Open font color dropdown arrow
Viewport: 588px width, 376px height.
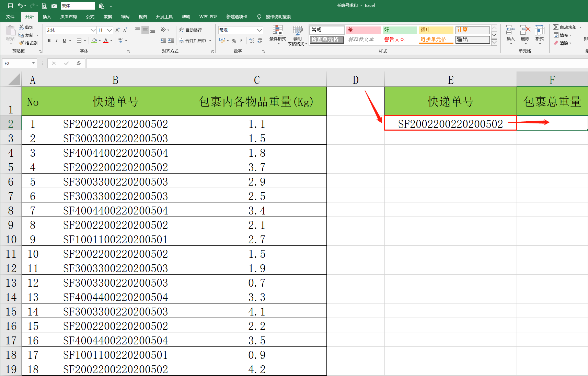112,41
